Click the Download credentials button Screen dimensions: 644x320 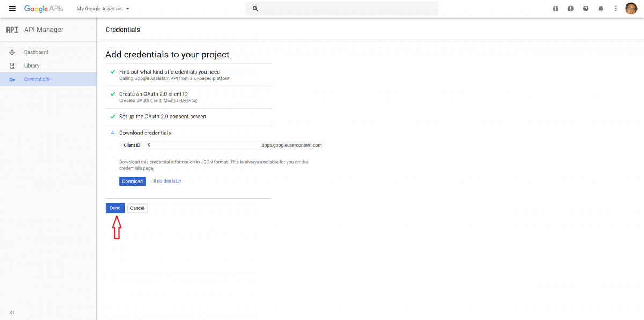tap(132, 181)
